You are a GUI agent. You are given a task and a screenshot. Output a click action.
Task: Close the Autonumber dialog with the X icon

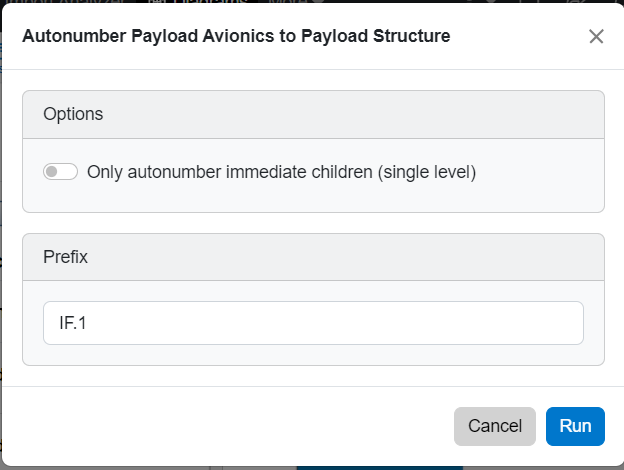tap(596, 37)
